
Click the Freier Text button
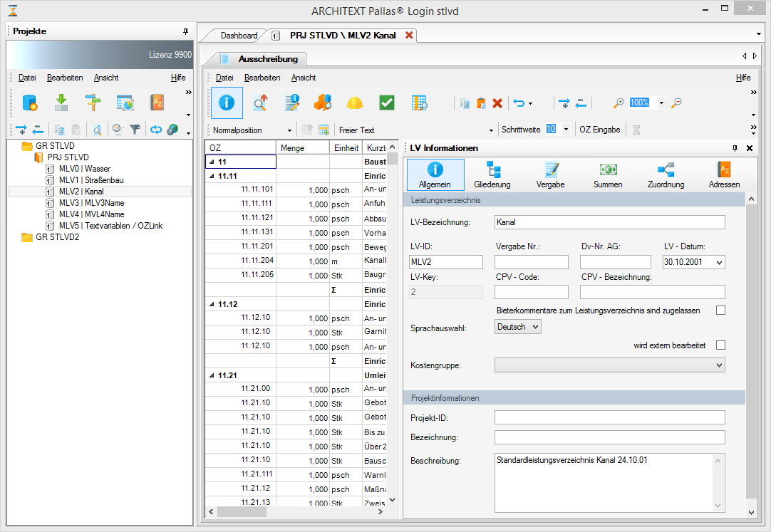tap(356, 130)
